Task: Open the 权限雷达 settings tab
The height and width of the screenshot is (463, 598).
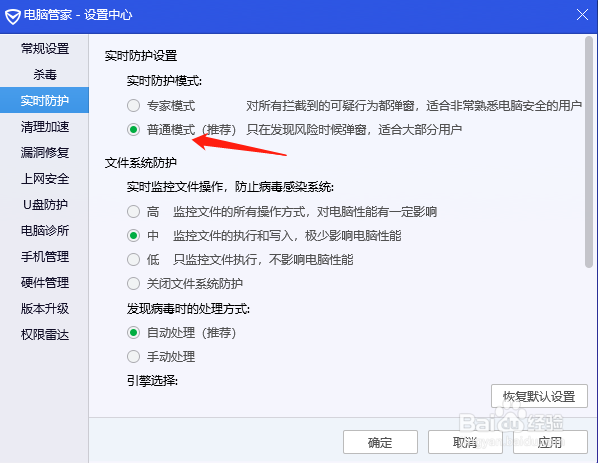Action: click(x=45, y=334)
